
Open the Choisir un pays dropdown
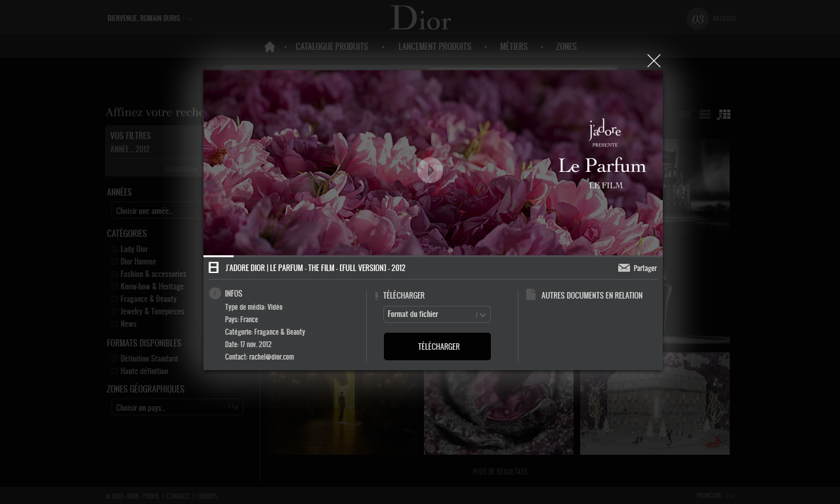pos(177,407)
